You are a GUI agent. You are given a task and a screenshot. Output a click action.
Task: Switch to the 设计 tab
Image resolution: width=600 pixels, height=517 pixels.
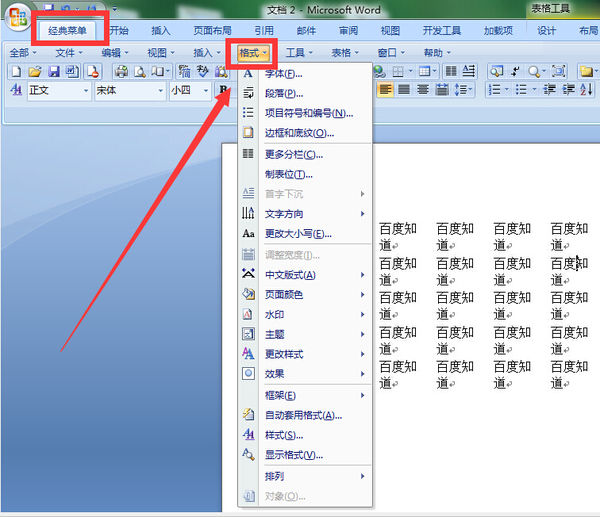[x=546, y=31]
